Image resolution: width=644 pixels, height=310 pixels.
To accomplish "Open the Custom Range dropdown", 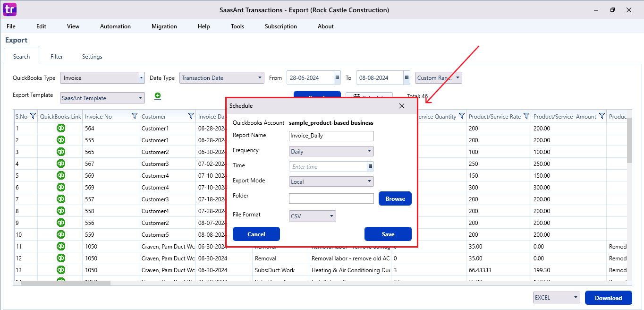I will click(439, 77).
